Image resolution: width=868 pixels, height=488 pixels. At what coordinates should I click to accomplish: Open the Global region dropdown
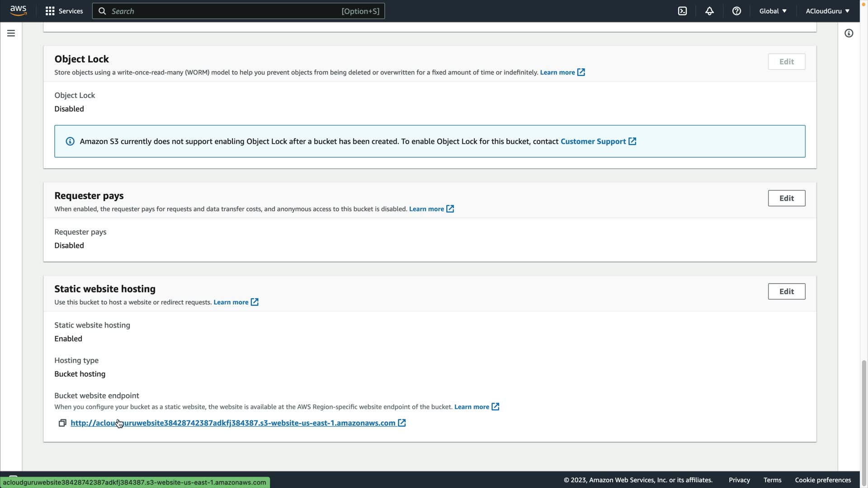[x=773, y=11]
